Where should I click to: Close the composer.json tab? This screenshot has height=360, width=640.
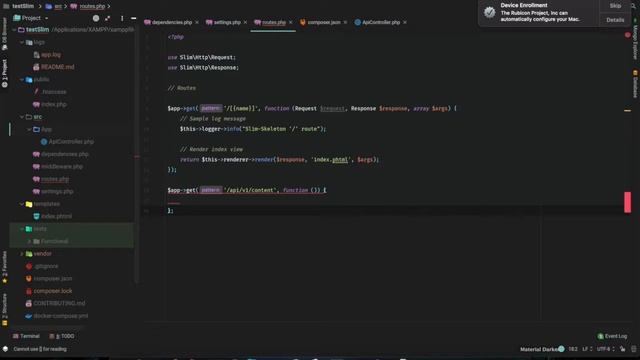pos(345,22)
